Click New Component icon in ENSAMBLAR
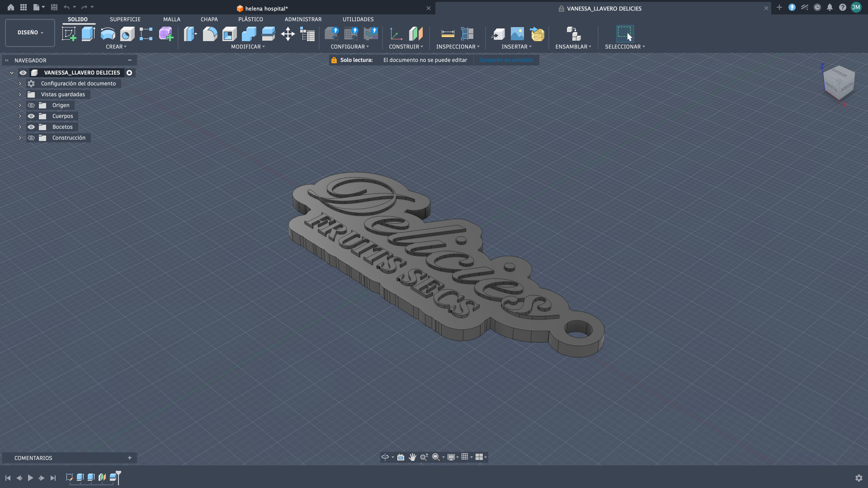This screenshot has height=488, width=868. pos(573,34)
